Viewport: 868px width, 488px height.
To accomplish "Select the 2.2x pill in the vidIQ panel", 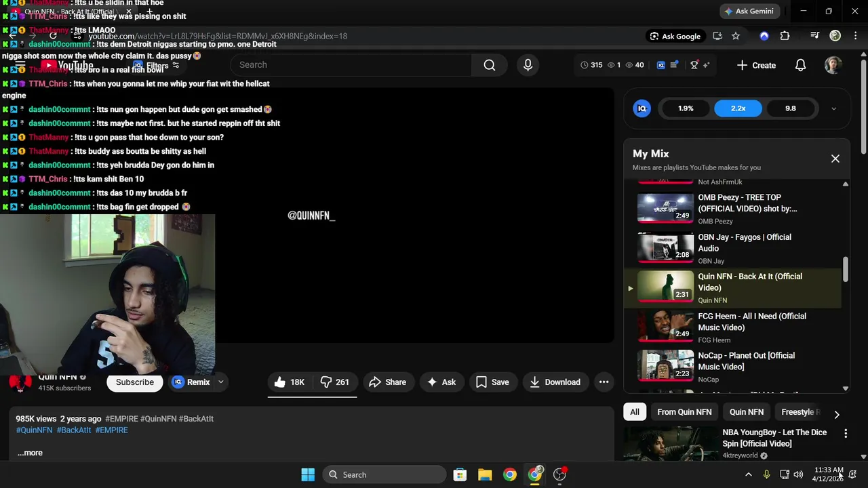I will (x=738, y=108).
